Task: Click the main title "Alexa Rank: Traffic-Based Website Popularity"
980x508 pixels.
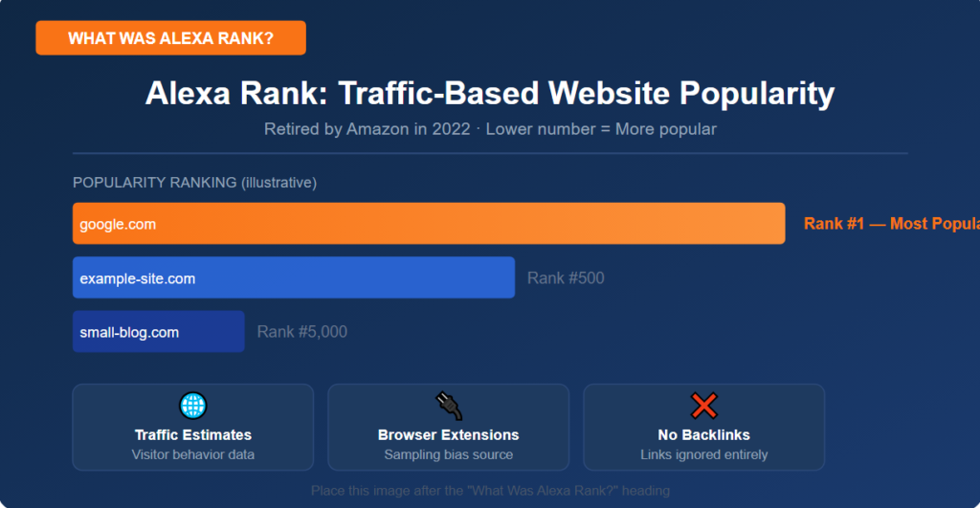Action: (x=490, y=93)
